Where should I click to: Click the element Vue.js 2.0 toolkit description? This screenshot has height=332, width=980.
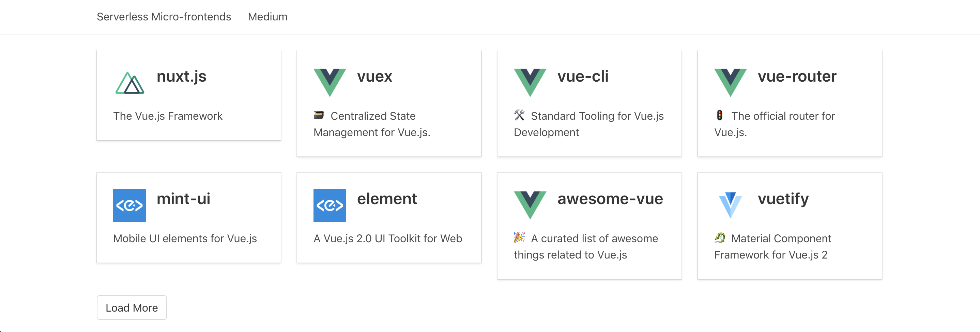388,238
